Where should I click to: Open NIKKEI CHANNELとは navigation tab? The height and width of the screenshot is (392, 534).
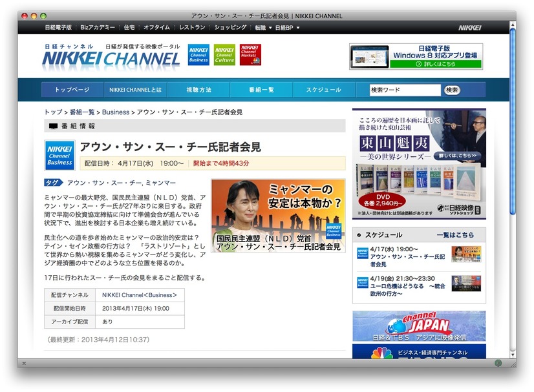coord(135,90)
